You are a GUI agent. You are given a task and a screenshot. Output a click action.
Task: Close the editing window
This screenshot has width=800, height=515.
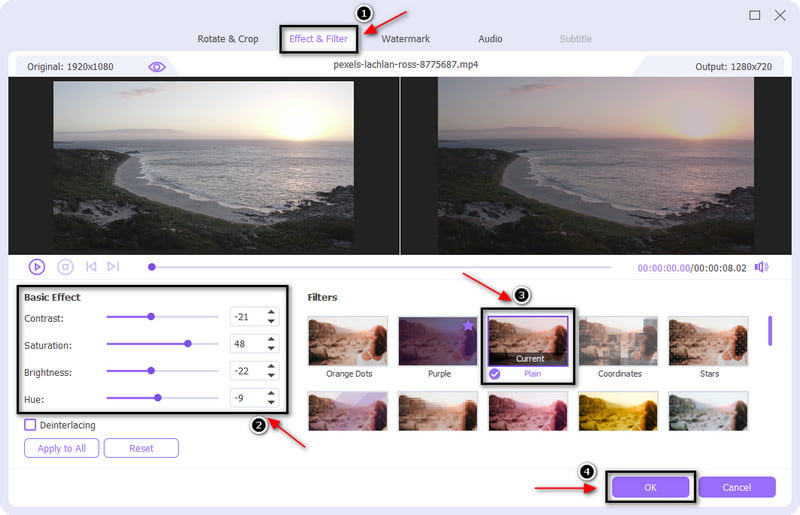[780, 15]
